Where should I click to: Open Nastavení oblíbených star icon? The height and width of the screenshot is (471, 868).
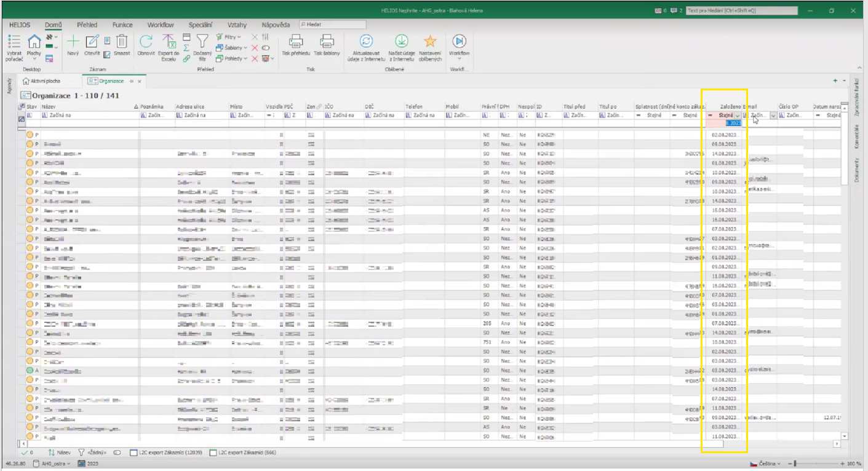tap(430, 42)
